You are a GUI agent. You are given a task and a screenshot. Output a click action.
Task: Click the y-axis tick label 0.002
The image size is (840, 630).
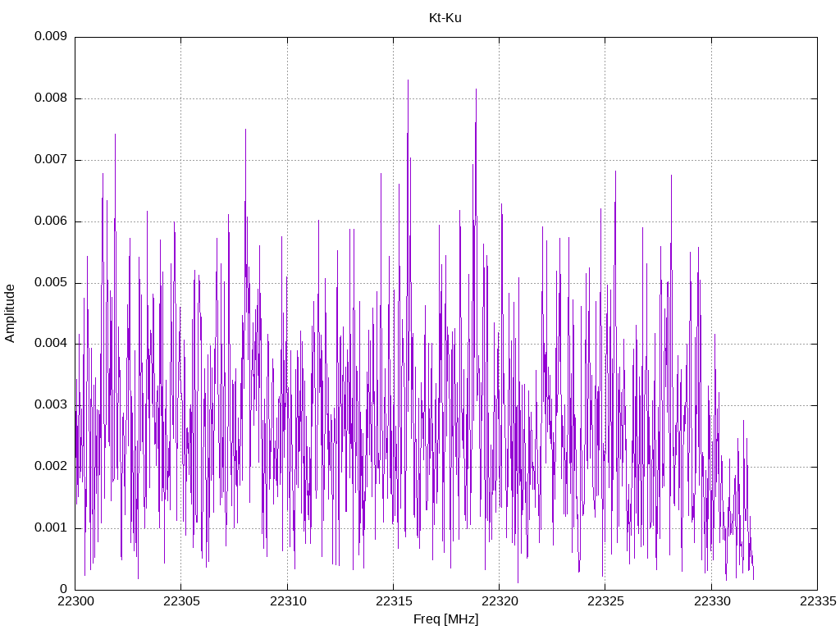pyautogui.click(x=51, y=467)
